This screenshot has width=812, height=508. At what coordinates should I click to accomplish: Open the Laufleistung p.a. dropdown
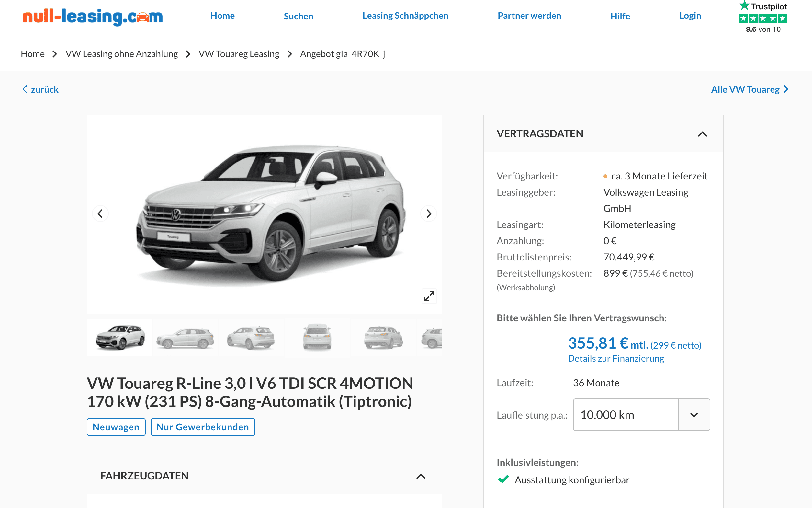pos(641,415)
